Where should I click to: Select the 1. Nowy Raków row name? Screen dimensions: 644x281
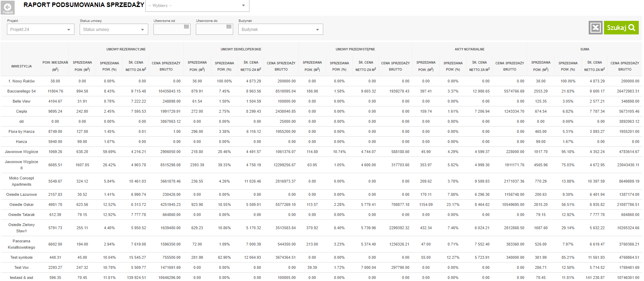(x=22, y=81)
